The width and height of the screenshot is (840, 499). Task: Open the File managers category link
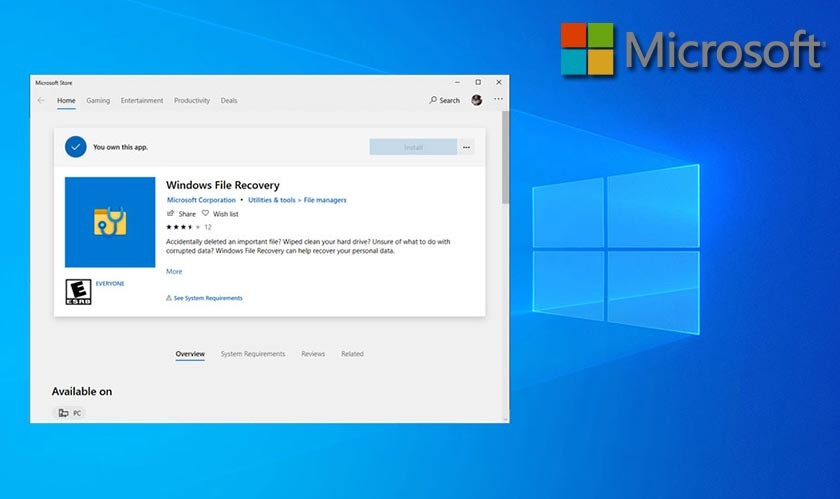point(325,200)
